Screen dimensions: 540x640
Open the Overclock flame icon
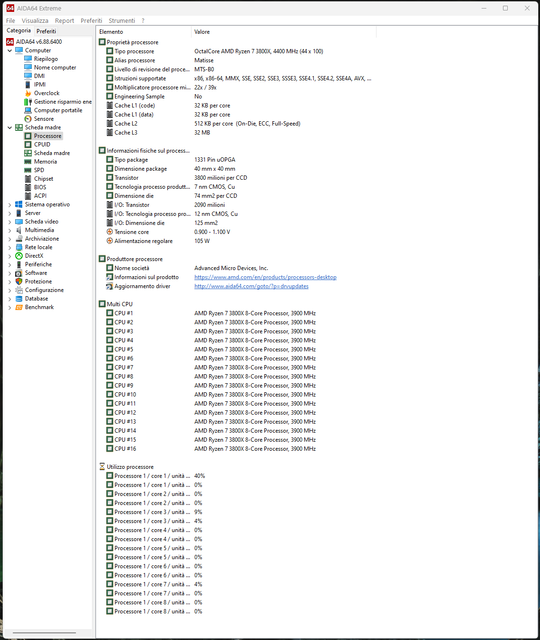28,93
